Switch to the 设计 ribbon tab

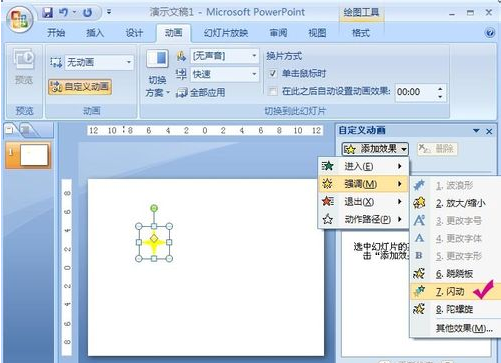(134, 33)
